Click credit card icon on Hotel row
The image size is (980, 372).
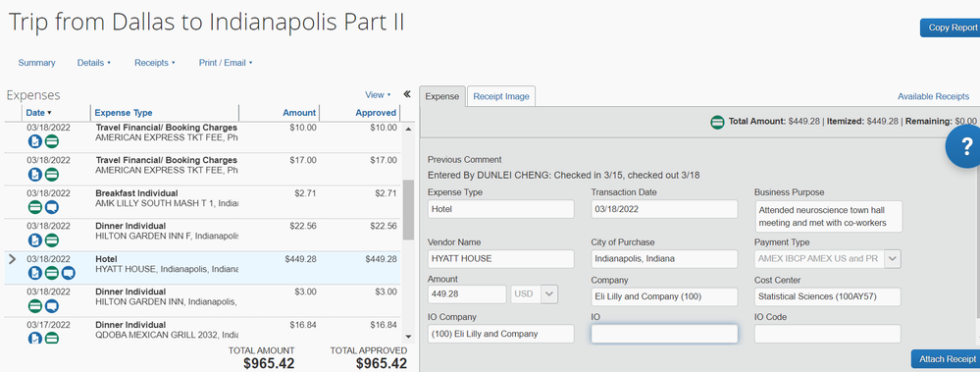[x=52, y=273]
